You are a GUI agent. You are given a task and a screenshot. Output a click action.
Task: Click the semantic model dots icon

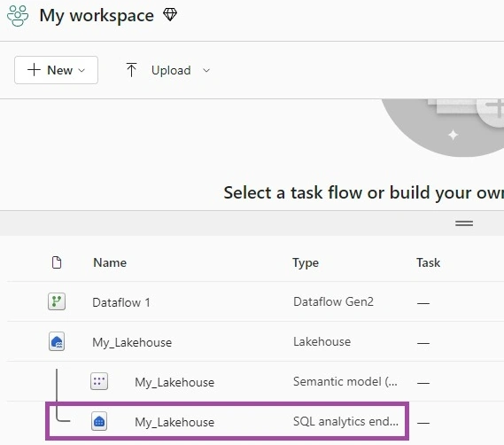tap(99, 381)
